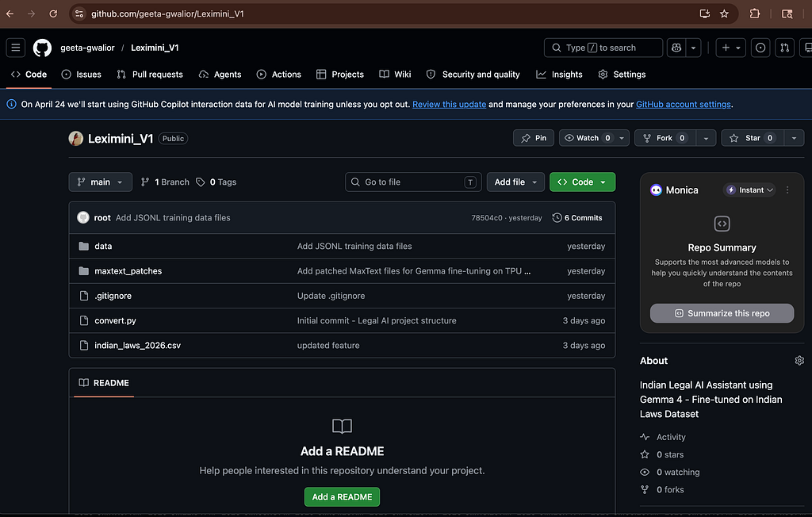Expand the Star lists dropdown arrow

pos(794,138)
